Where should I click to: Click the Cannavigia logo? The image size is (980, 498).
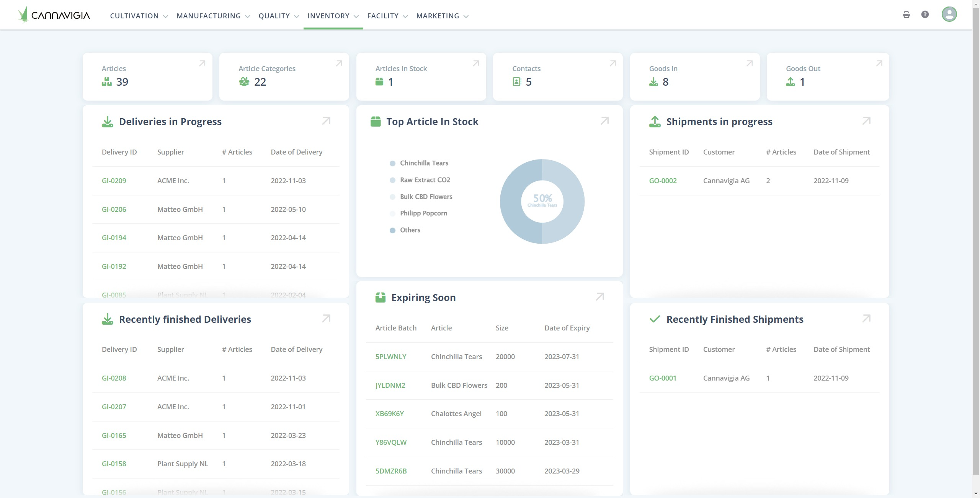pyautogui.click(x=54, y=15)
